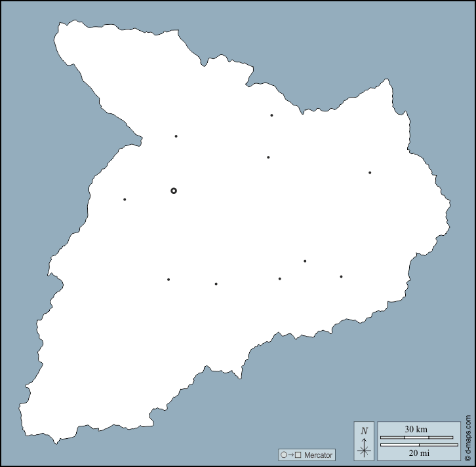
Task: Click the circle-to-square projection icon
Action: tap(290, 455)
